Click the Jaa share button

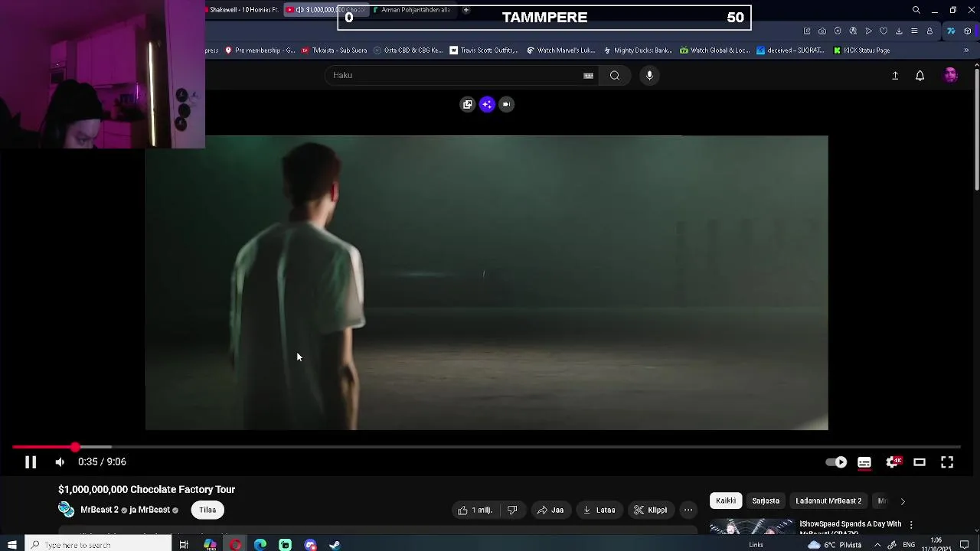(550, 510)
